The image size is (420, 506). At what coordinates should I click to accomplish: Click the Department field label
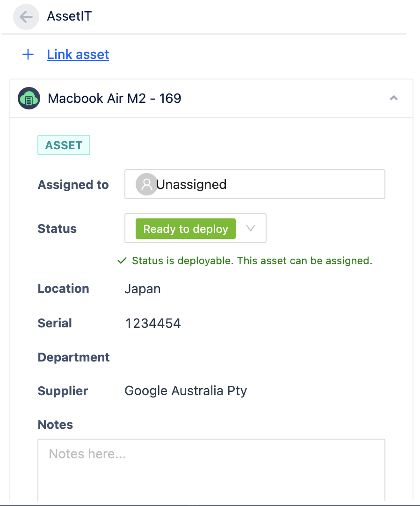(x=74, y=358)
